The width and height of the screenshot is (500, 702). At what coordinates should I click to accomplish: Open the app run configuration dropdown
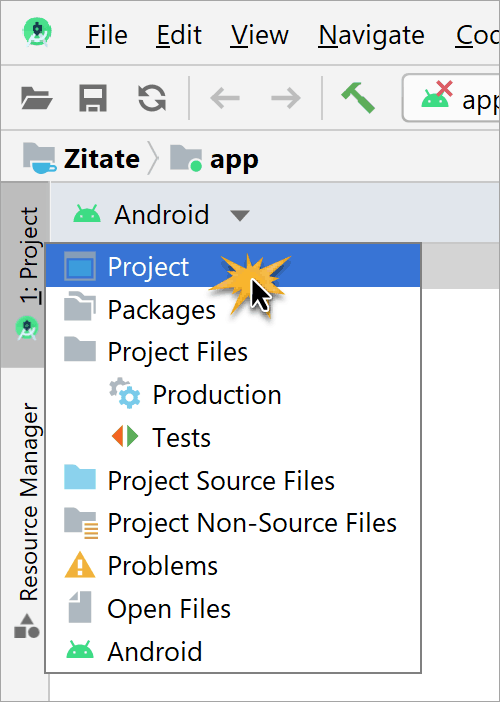(451, 98)
